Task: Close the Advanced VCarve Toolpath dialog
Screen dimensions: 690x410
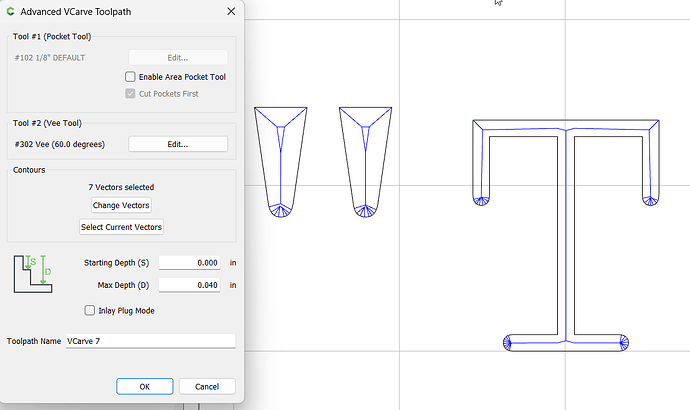Action: coord(232,11)
